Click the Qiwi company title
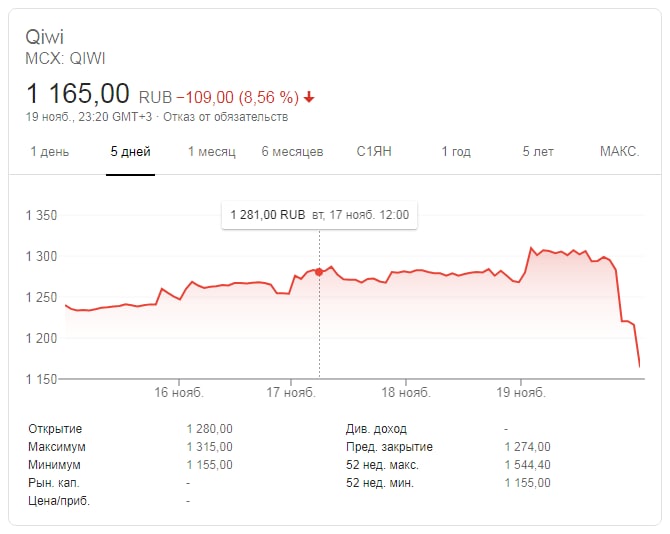The image size is (670, 534). 45,39
